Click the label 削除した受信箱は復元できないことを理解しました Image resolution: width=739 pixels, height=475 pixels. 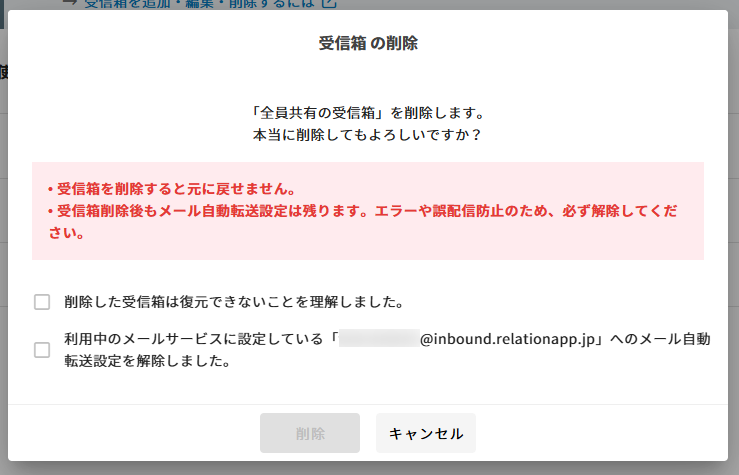[x=233, y=302]
